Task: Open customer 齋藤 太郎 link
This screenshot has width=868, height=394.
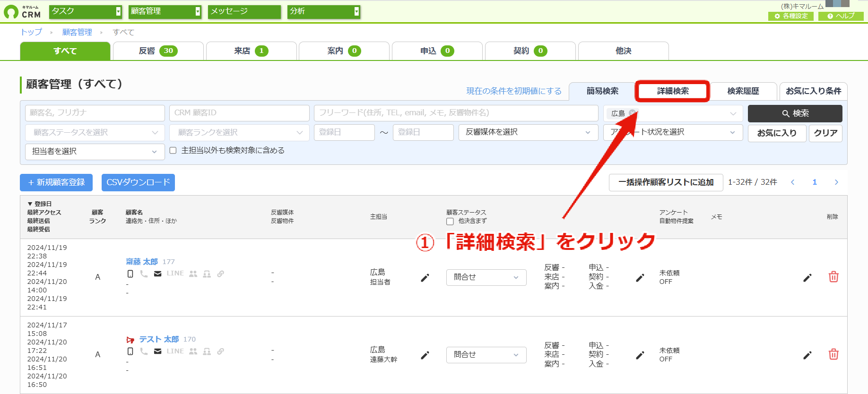Action: (x=142, y=262)
